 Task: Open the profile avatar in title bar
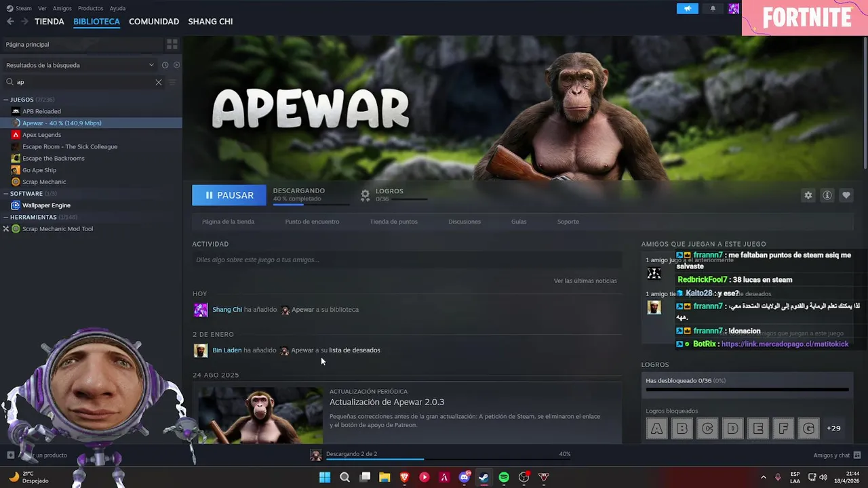[x=734, y=9]
